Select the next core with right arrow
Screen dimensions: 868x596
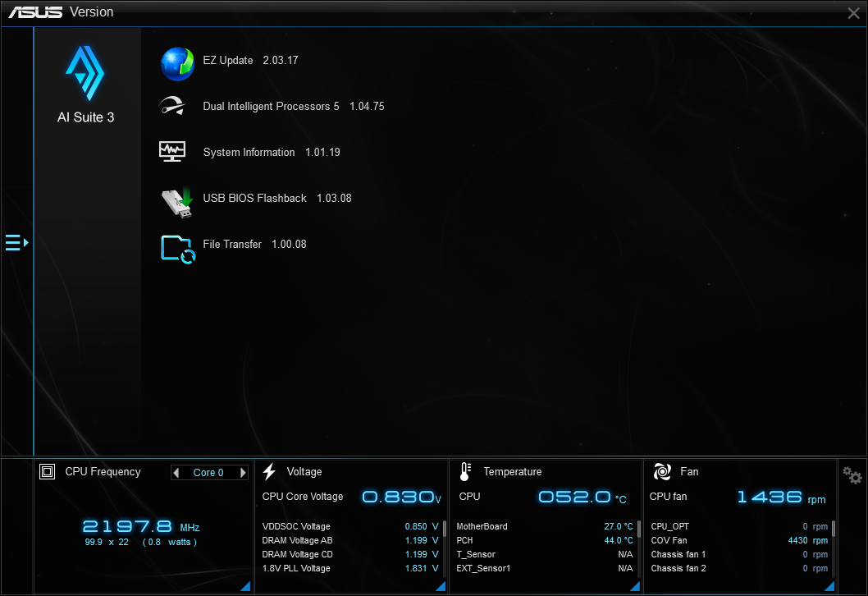coord(243,473)
